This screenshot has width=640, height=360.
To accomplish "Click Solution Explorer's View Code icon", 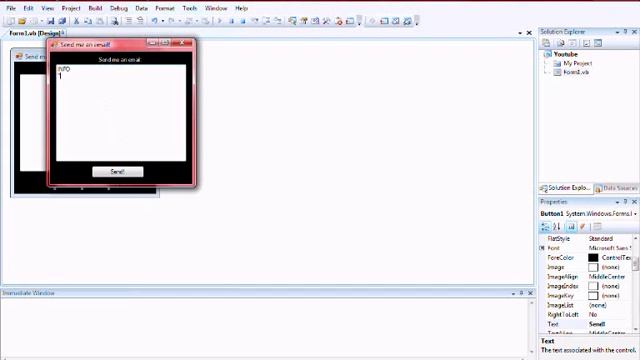I will pos(587,43).
